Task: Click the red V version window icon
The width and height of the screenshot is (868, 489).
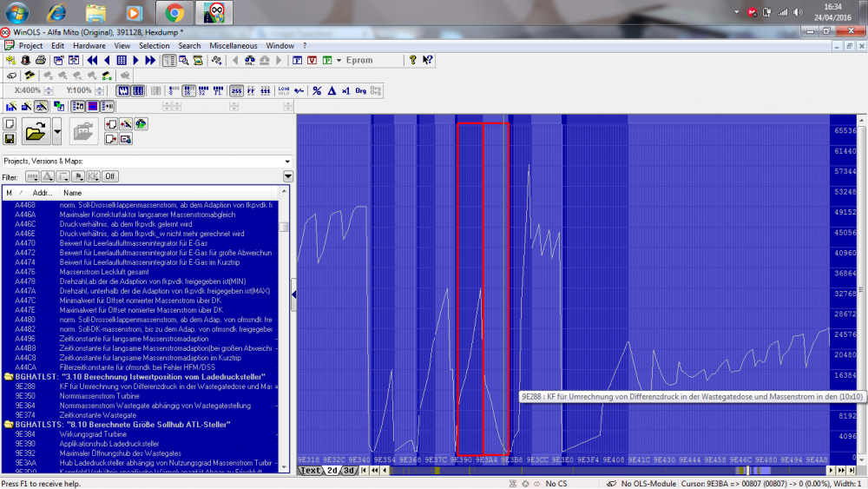Action: coord(312,60)
